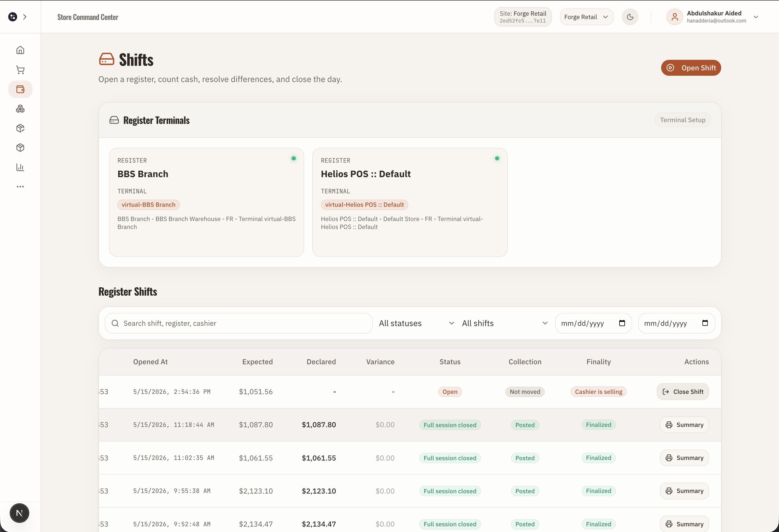
Task: Click the $2,123.10 declared amount
Action: (319, 491)
